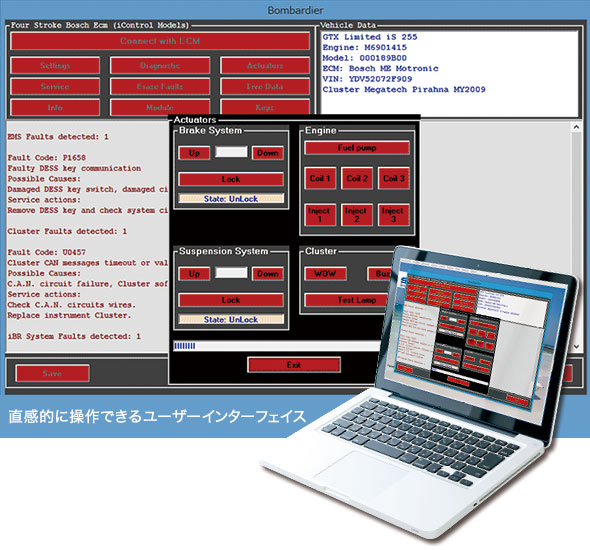Open the Actuators panel button
590x550 pixels.
[265, 65]
